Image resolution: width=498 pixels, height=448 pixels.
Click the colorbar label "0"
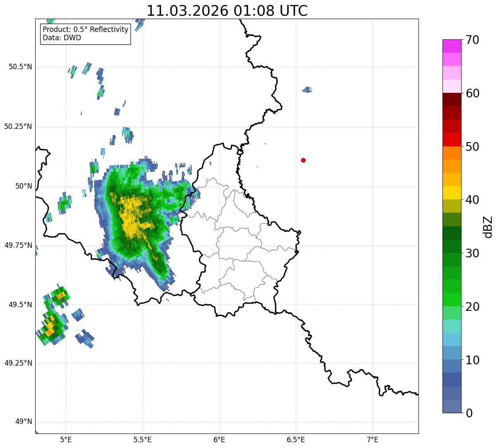pos(469,413)
